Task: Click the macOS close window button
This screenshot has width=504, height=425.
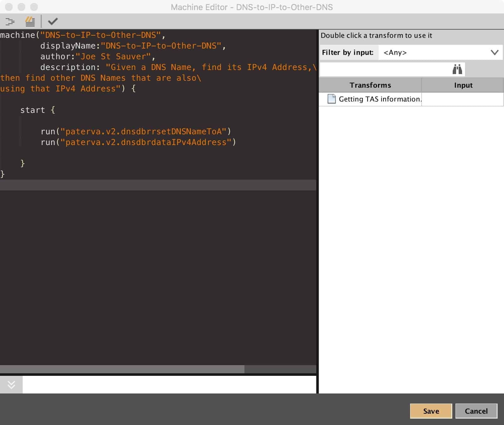Action: (x=9, y=7)
